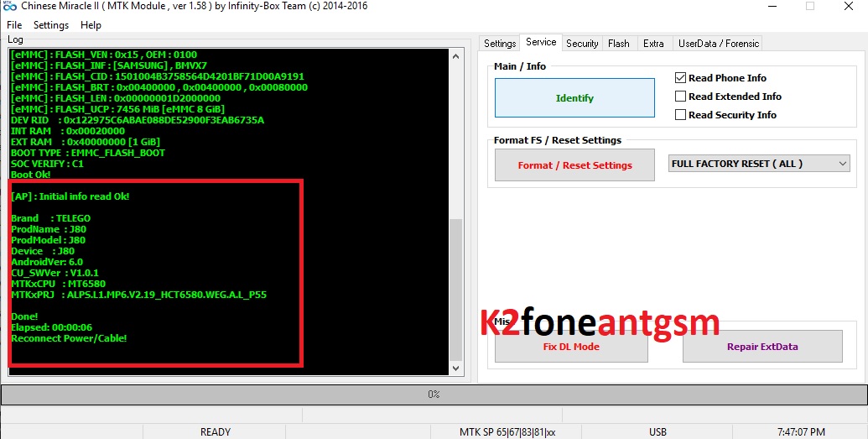Click the READY status bar entry

215,431
